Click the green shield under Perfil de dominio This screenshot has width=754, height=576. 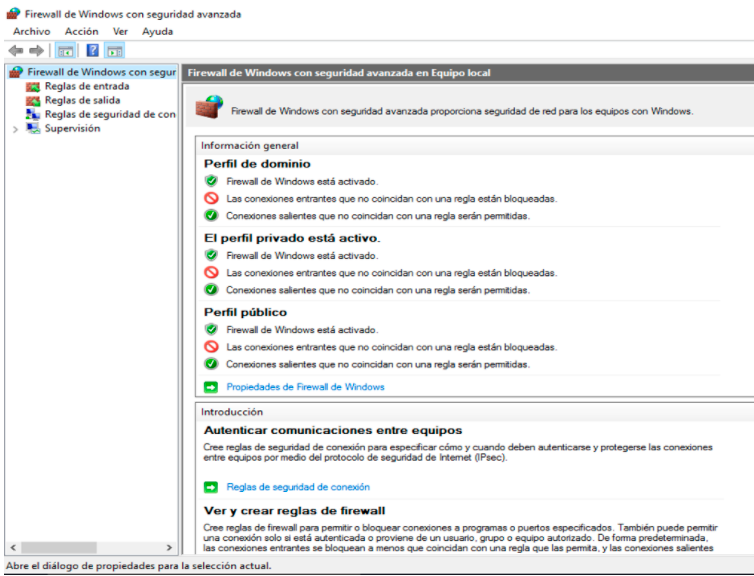[x=211, y=181]
